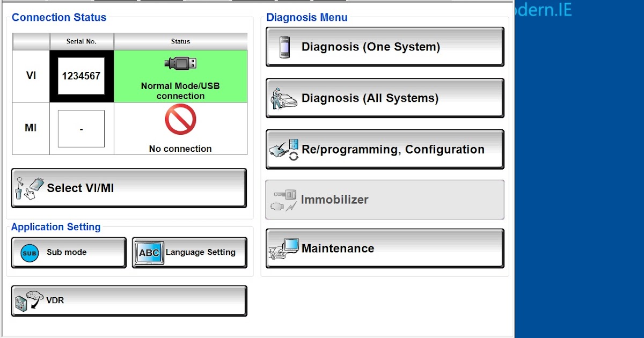Open Re/programming, Configuration
644x338 pixels.
(384, 149)
